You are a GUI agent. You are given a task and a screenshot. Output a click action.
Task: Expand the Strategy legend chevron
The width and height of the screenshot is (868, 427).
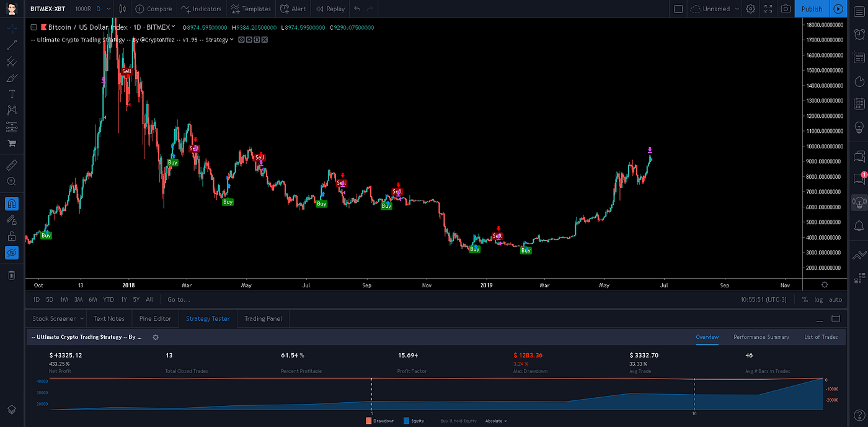coord(232,40)
